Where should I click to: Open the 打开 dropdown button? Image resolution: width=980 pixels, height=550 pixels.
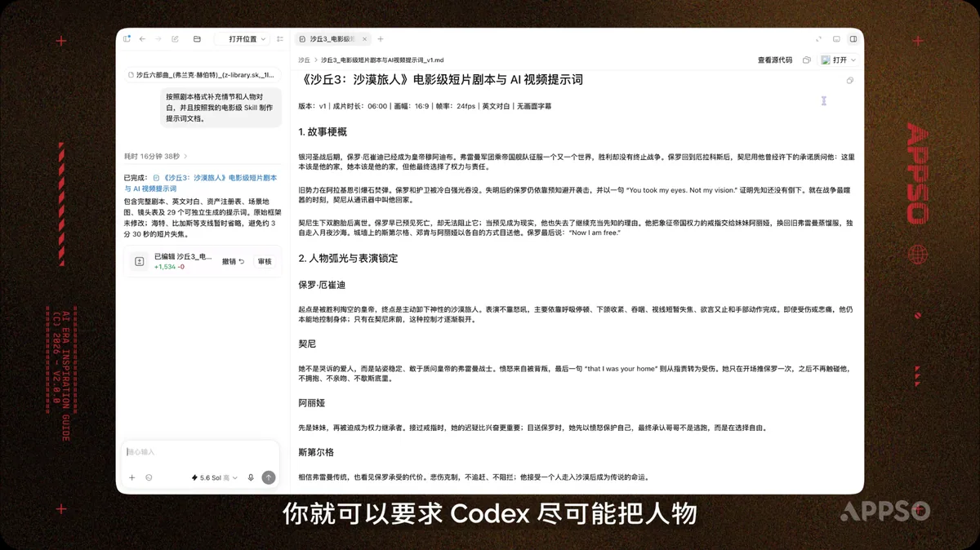point(839,60)
